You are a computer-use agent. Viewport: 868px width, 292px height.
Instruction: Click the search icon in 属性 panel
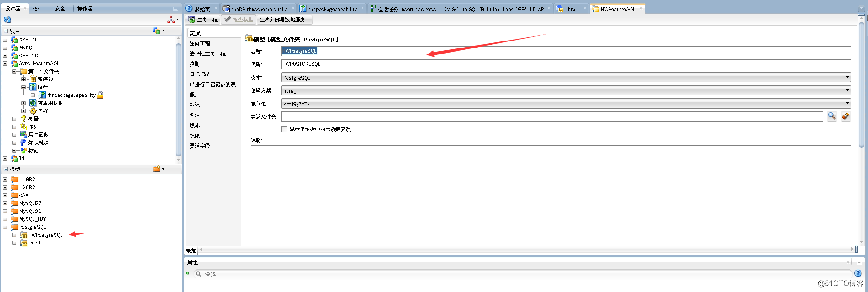tap(198, 274)
